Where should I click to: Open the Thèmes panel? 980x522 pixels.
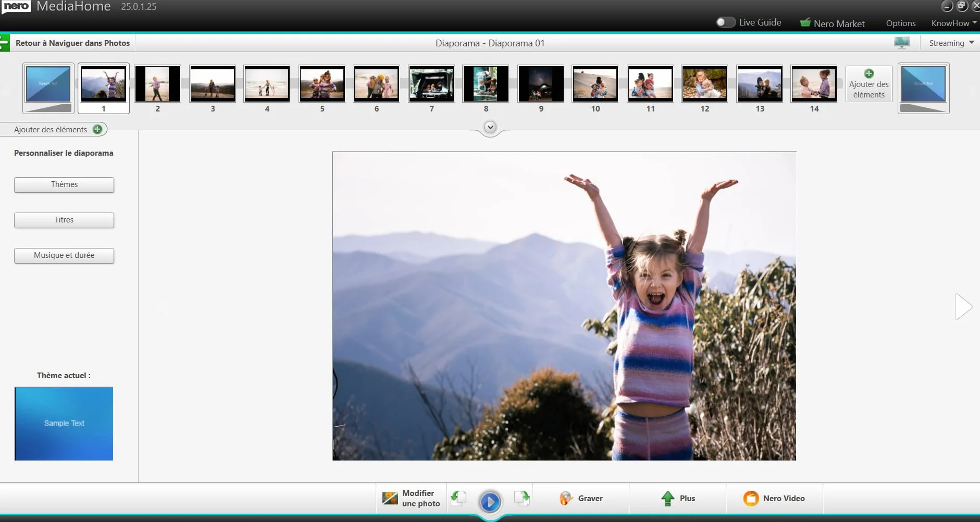[64, 185]
